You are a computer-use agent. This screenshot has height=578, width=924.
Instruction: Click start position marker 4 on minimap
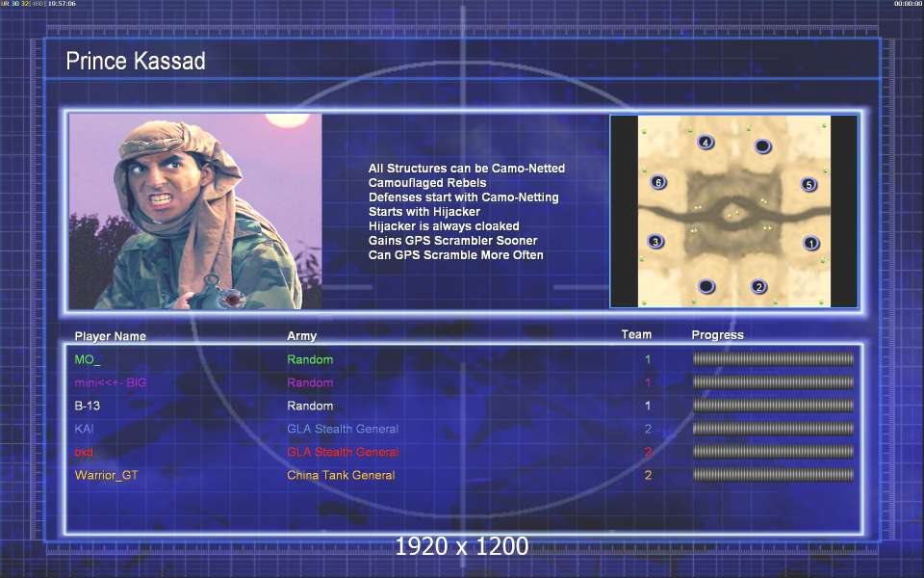tap(706, 143)
